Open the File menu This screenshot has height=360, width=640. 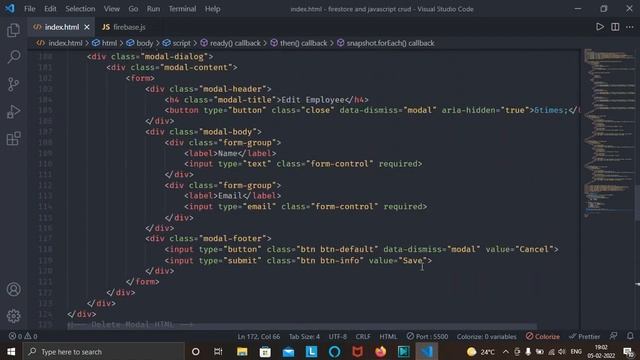(x=29, y=9)
